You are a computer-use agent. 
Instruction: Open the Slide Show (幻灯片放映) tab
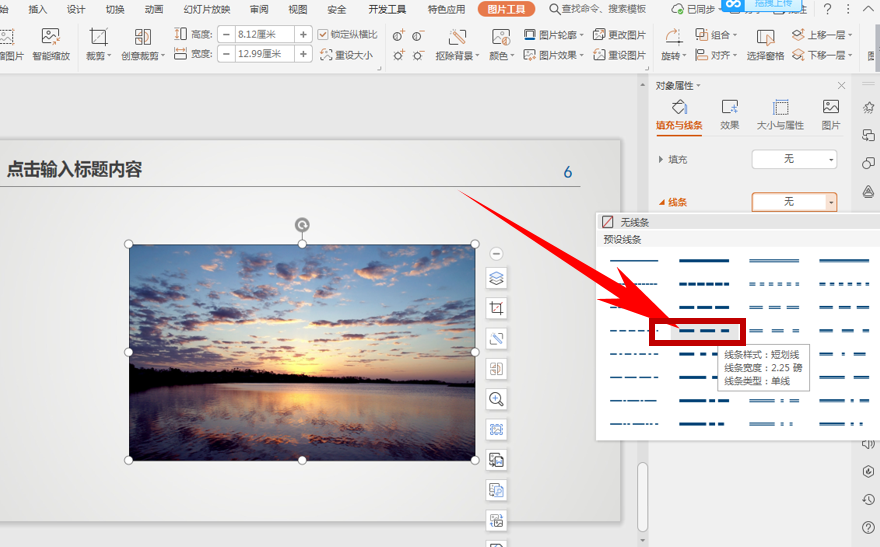click(207, 9)
